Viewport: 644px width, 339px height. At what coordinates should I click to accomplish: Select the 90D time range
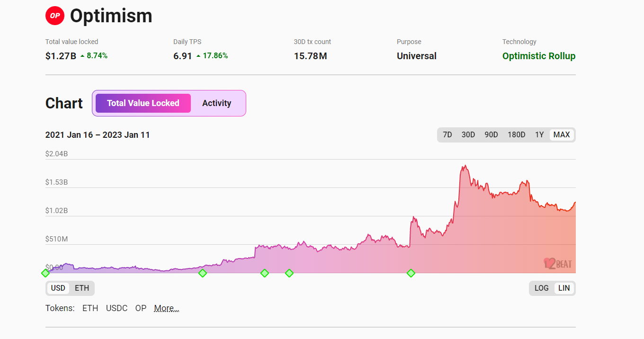click(x=491, y=135)
